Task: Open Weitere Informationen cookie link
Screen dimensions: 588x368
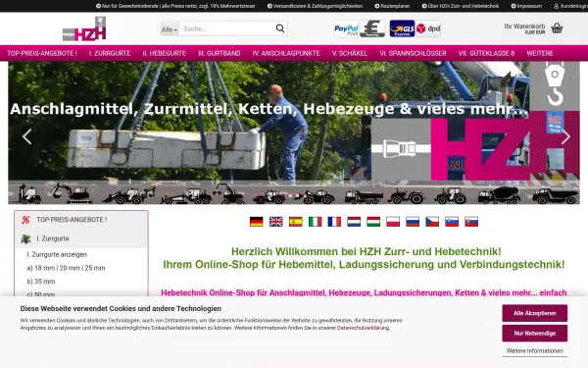Action: pyautogui.click(x=535, y=350)
